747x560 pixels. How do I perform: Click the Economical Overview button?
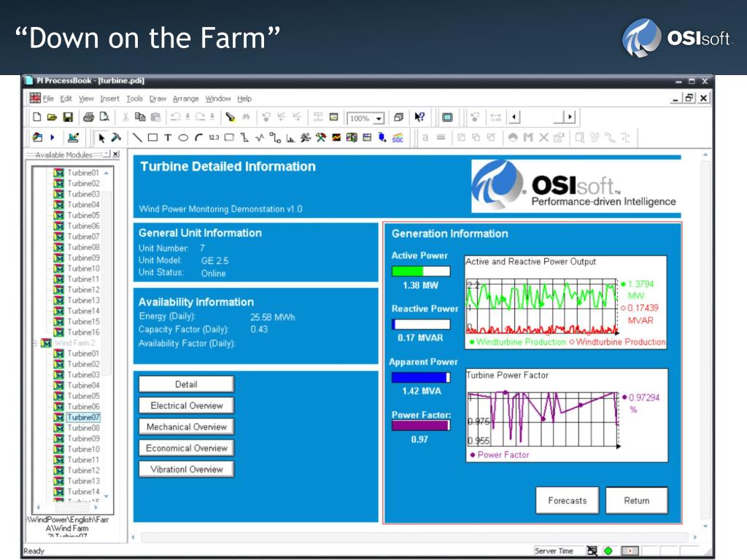tap(186, 448)
